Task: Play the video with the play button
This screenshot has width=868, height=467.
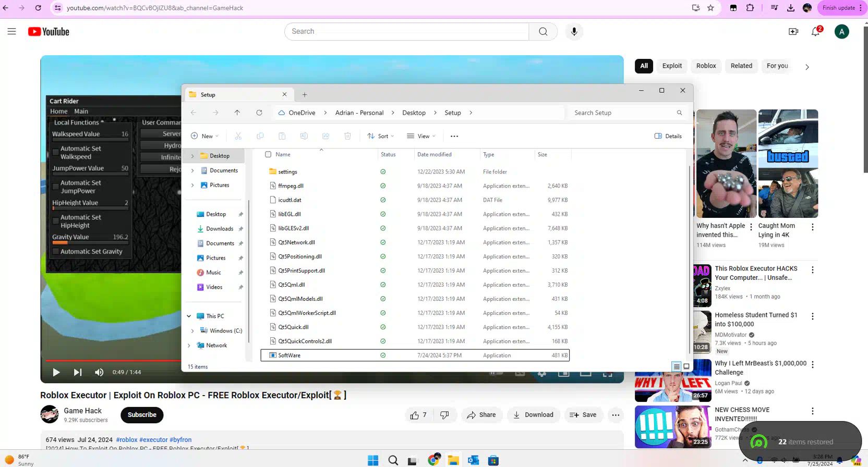Action: pyautogui.click(x=56, y=372)
